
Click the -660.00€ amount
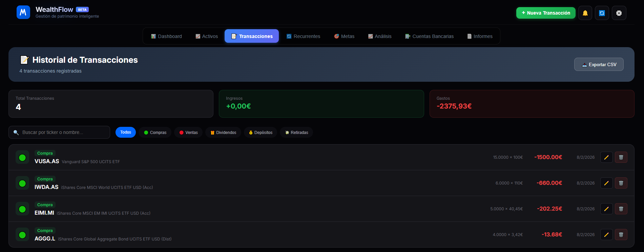point(549,183)
